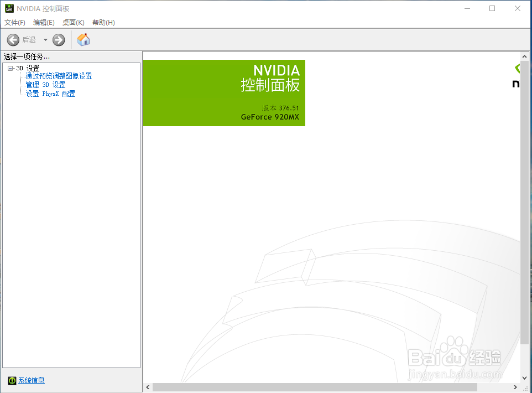The height and width of the screenshot is (393, 532).
Task: Click the vertical scrollbar up arrow
Action: pos(525,56)
